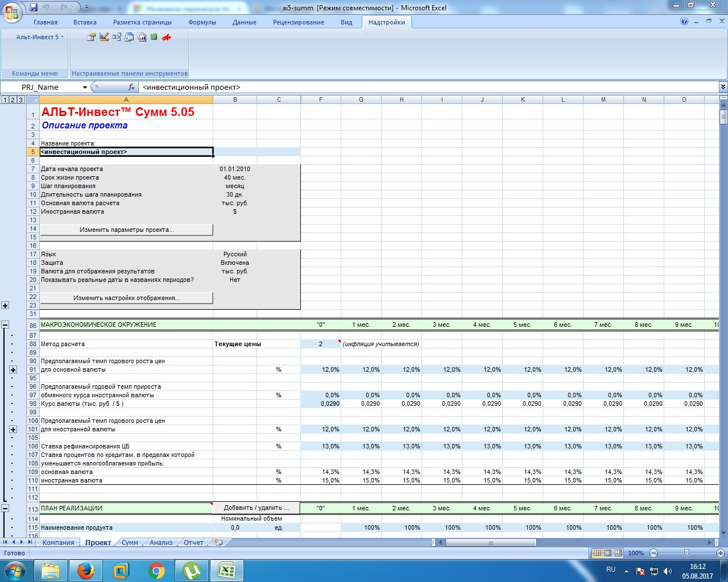Image resolution: width=728 pixels, height=582 pixels.
Task: Expand the hidden rows at row 101
Action: click(13, 429)
